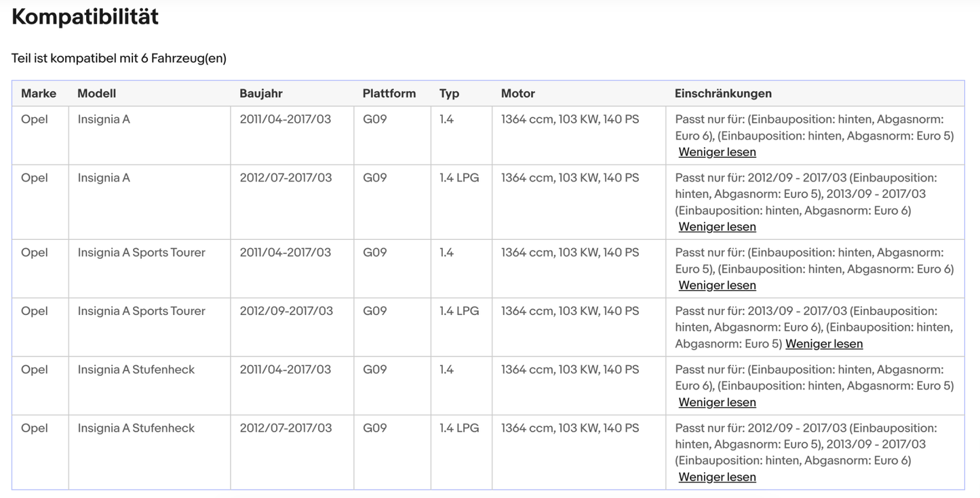The width and height of the screenshot is (980, 498).
Task: Click the G09 platform cell in the first row
Action: (375, 119)
